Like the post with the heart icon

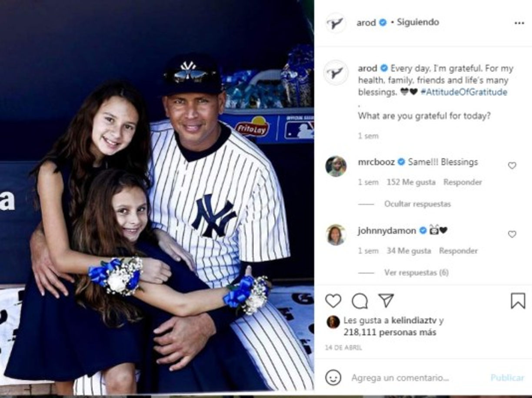[333, 301]
